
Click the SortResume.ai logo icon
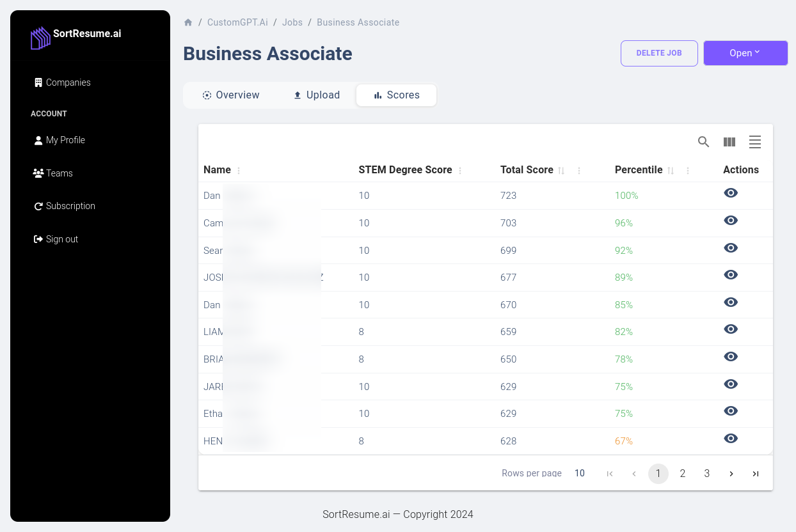[40, 37]
